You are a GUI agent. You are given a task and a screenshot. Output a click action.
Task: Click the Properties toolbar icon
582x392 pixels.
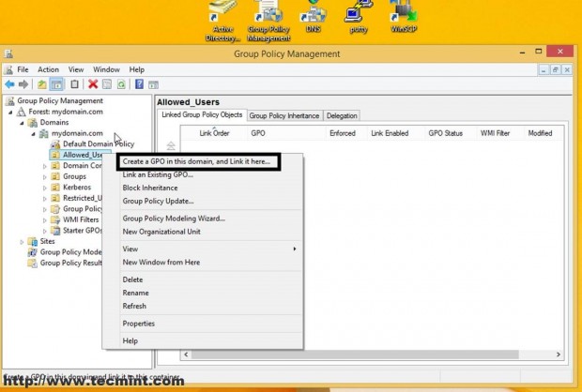(107, 84)
